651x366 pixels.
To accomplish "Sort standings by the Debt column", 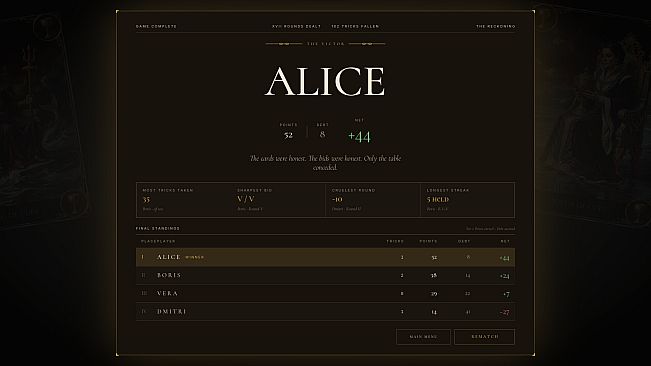I will click(464, 241).
